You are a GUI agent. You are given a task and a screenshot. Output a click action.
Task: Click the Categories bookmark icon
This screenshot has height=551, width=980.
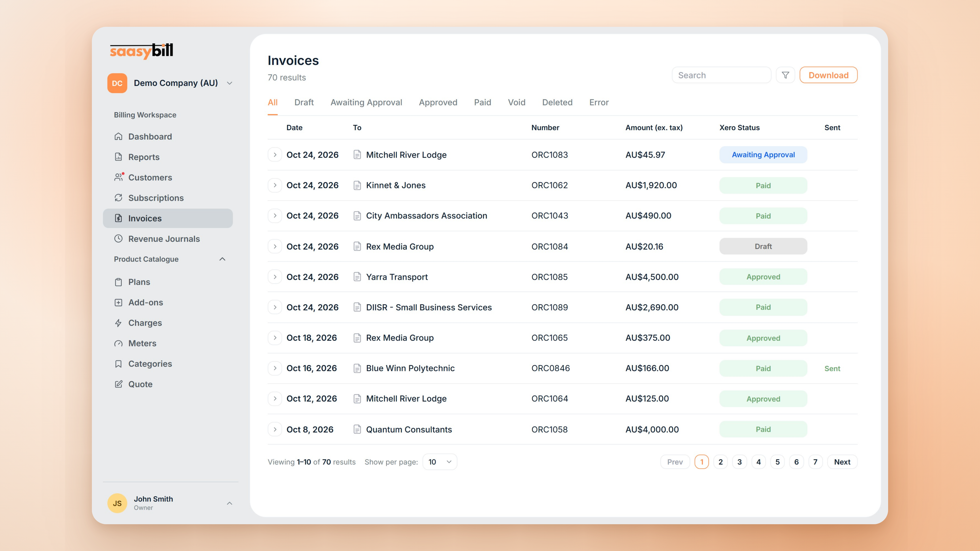pyautogui.click(x=118, y=364)
